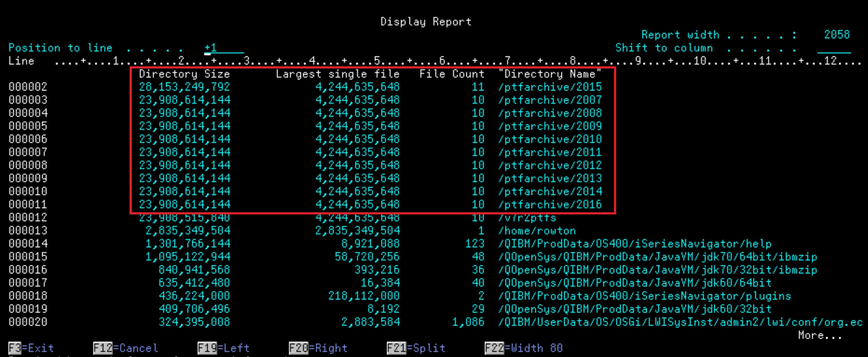Select the /ptfarchive/2015 directory row
This screenshot has width=868, height=357.
[550, 87]
